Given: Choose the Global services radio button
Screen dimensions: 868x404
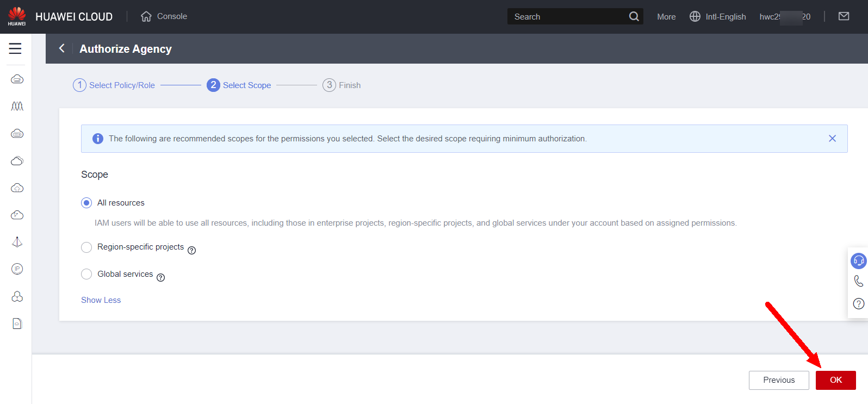Looking at the screenshot, I should pos(86,274).
